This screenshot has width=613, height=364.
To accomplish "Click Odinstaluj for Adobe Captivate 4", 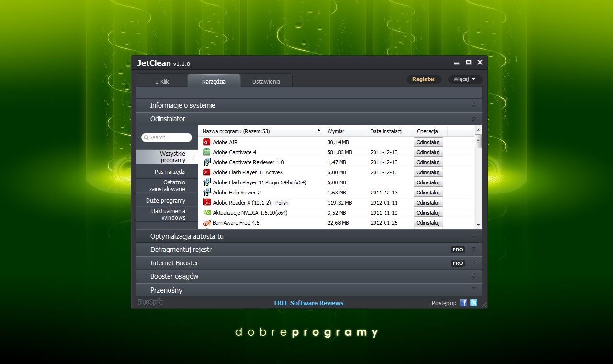I will click(428, 152).
